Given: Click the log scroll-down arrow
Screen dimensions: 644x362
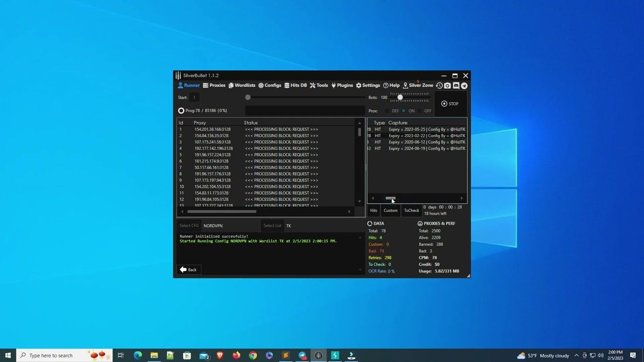Looking at the screenshot, I should [x=360, y=270].
